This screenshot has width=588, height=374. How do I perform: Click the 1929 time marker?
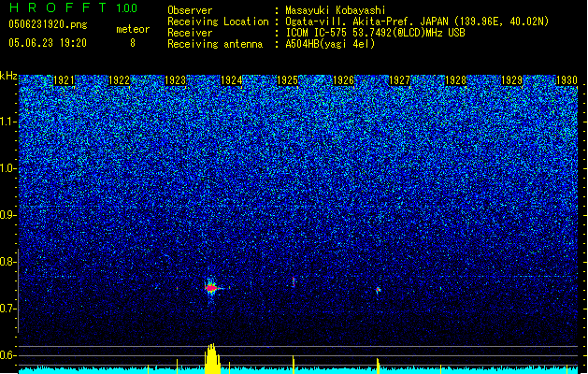click(512, 80)
